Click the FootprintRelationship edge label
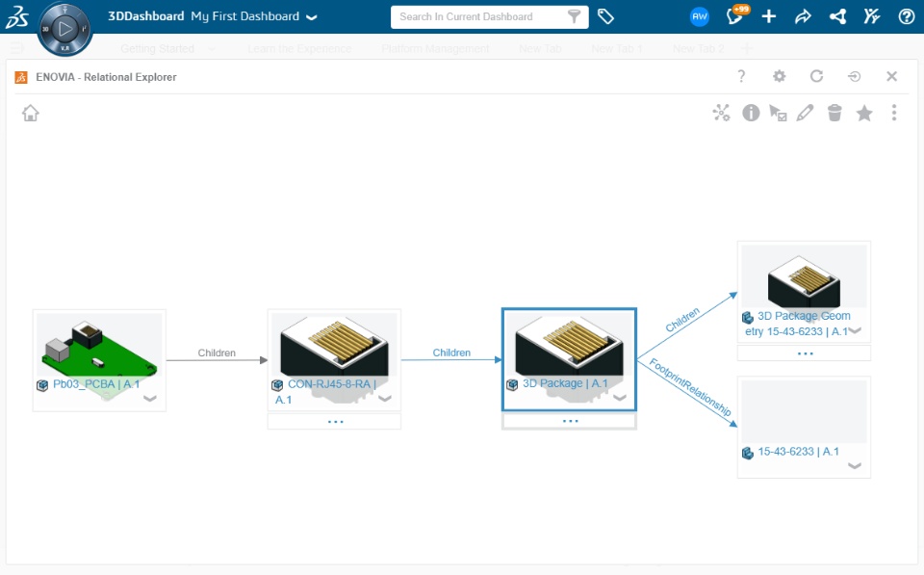Screen dimensions: 924x575 pyautogui.click(x=690, y=387)
